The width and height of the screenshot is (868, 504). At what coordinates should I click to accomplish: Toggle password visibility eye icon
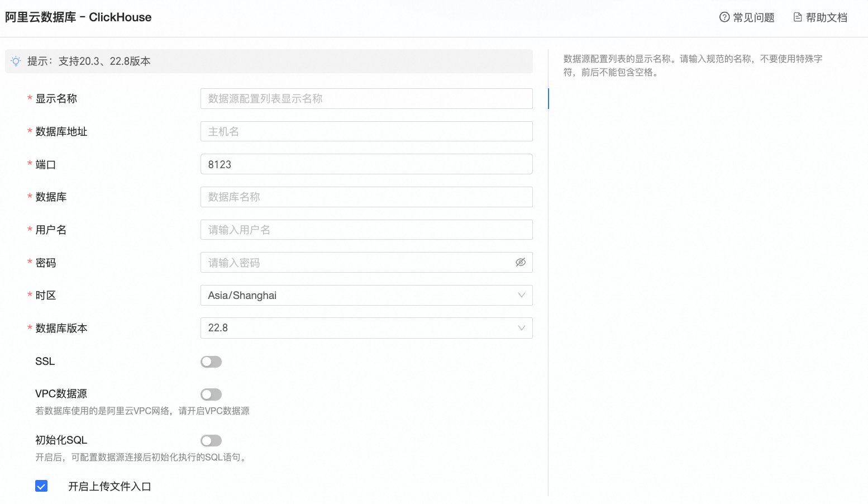(521, 262)
